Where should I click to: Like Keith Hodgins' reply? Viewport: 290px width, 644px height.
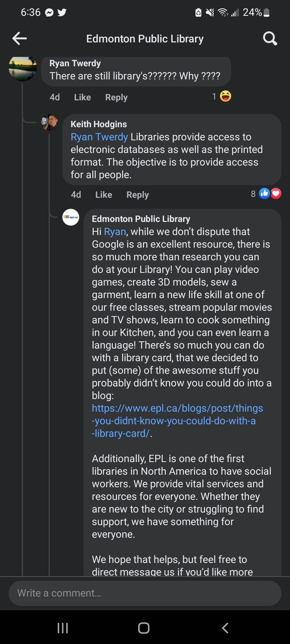pos(104,195)
